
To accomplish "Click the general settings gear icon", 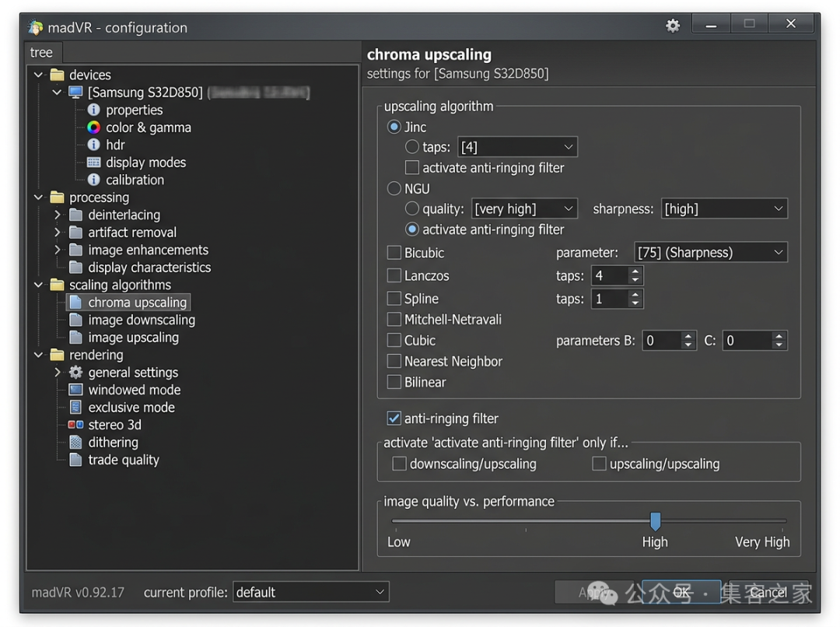I will coord(75,373).
